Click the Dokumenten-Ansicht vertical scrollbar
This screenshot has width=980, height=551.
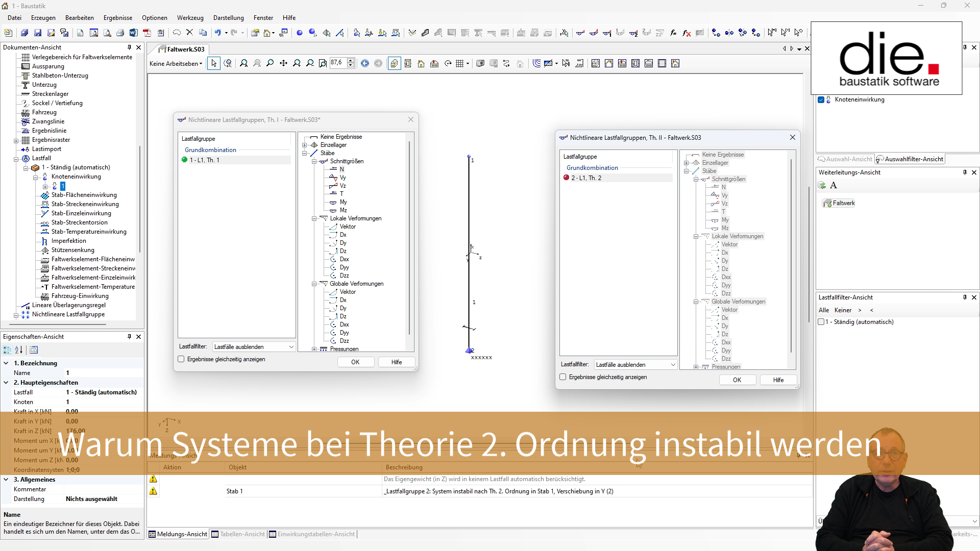(139, 199)
